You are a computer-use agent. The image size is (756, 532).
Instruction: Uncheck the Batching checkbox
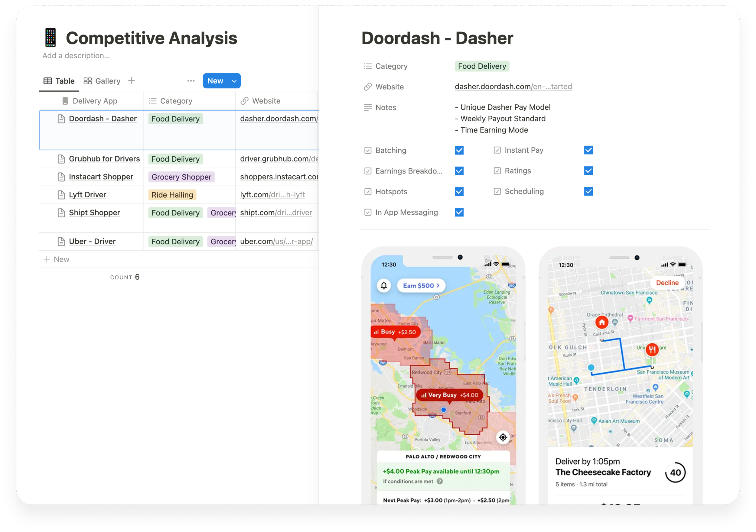tap(459, 151)
